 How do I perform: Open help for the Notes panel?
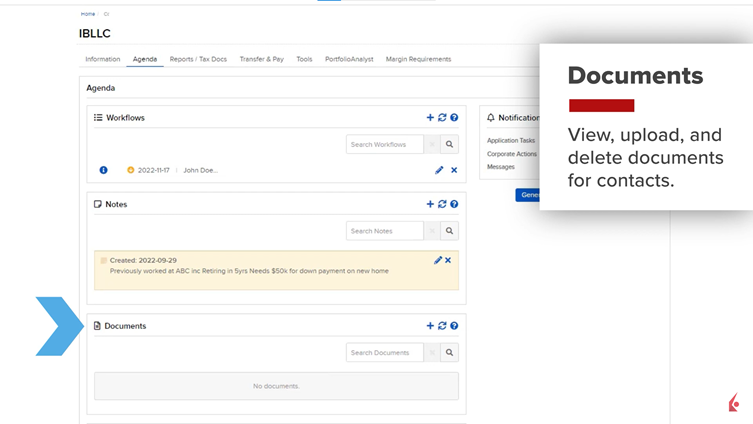click(x=454, y=204)
